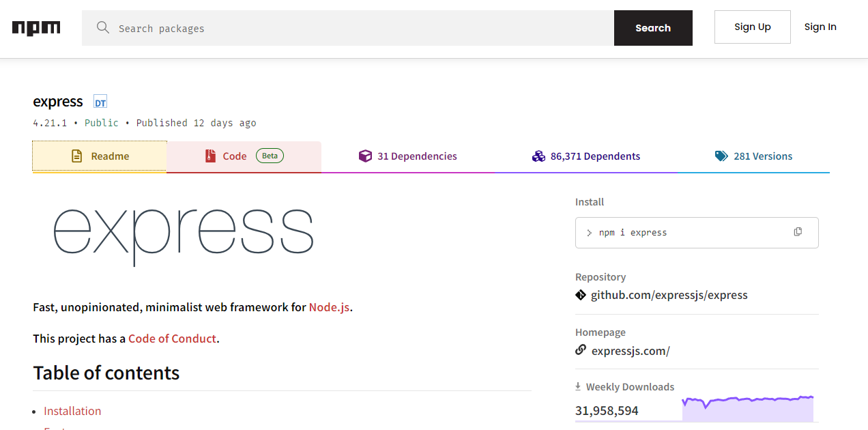Click the Install heading
Viewport: 868px width, 430px height.
point(590,202)
